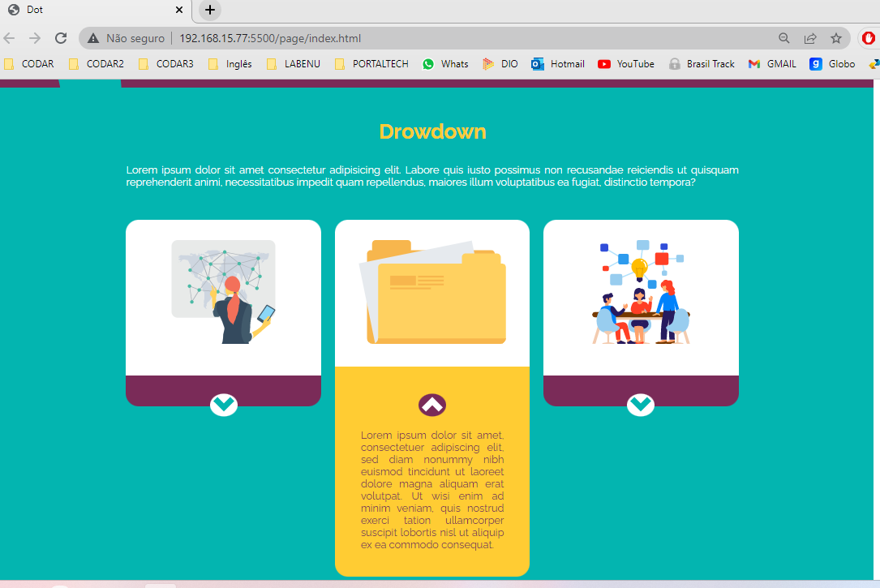The height and width of the screenshot is (588, 880).
Task: Open the DIO bookmark
Action: pyautogui.click(x=500, y=64)
